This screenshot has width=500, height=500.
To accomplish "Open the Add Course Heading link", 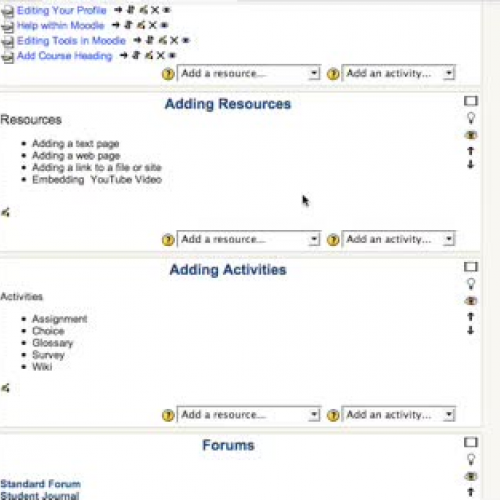I will pyautogui.click(x=65, y=56).
